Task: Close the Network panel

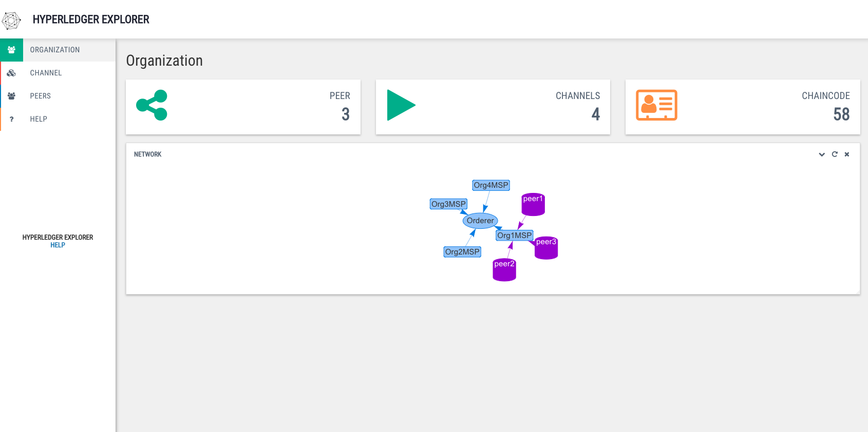Action: pyautogui.click(x=847, y=154)
